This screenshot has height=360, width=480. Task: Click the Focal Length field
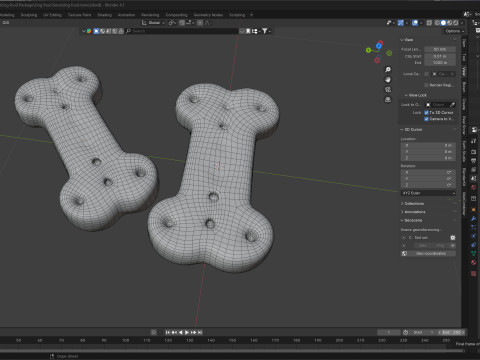point(440,49)
